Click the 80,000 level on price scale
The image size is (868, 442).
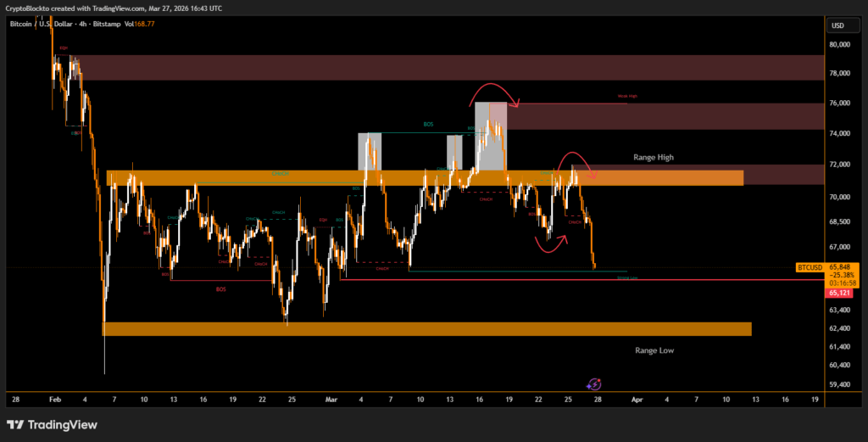(x=839, y=44)
